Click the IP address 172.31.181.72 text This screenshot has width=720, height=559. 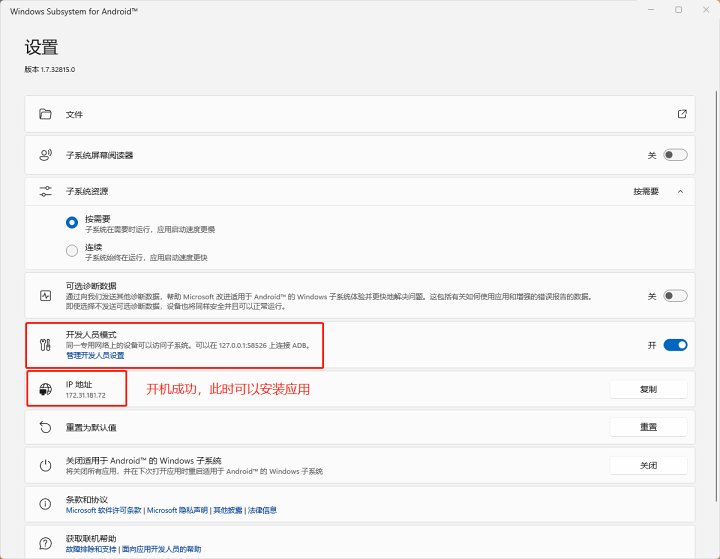pos(85,395)
